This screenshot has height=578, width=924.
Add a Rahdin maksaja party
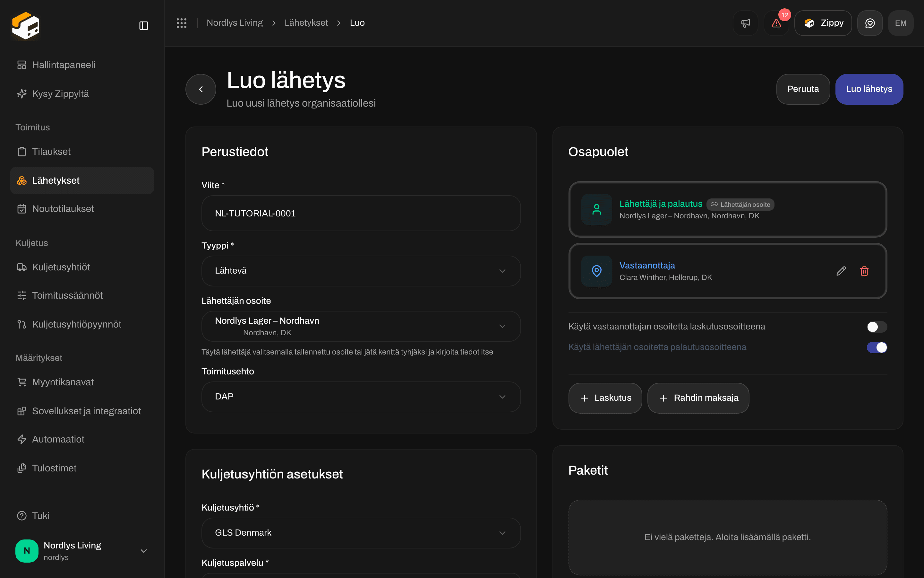698,398
